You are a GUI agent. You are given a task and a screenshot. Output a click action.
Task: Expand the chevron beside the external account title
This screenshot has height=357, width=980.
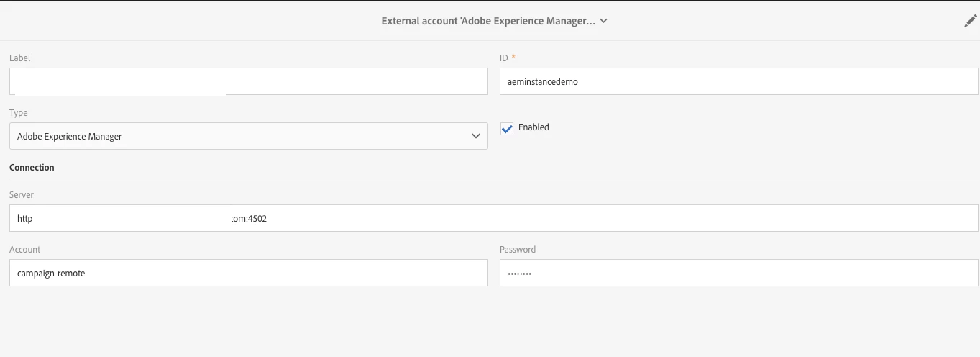[x=604, y=22]
